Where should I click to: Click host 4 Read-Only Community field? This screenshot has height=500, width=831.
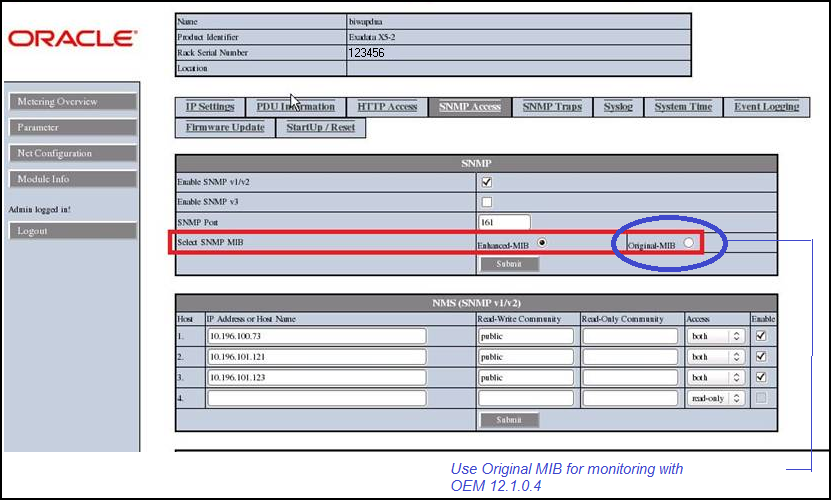(630, 398)
